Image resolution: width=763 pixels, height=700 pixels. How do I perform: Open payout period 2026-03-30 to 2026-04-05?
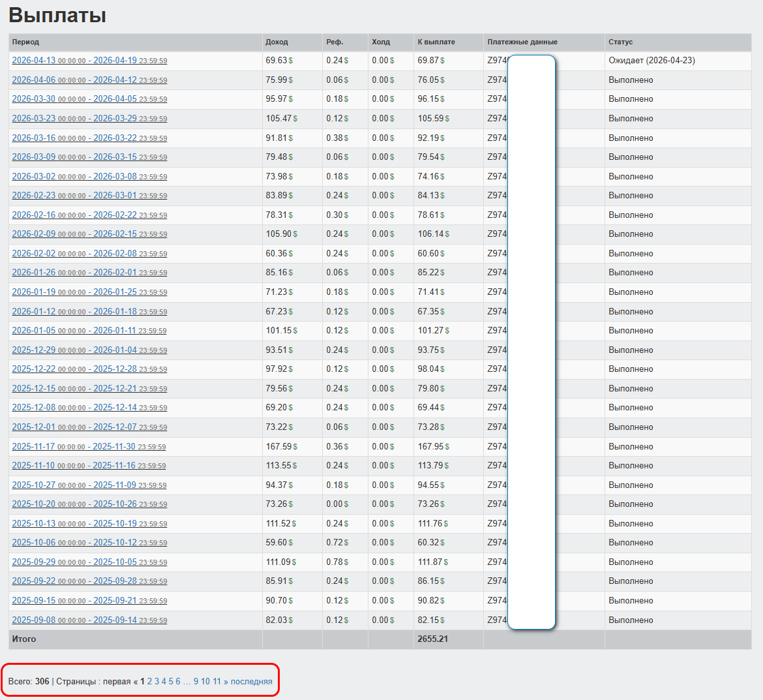click(89, 99)
